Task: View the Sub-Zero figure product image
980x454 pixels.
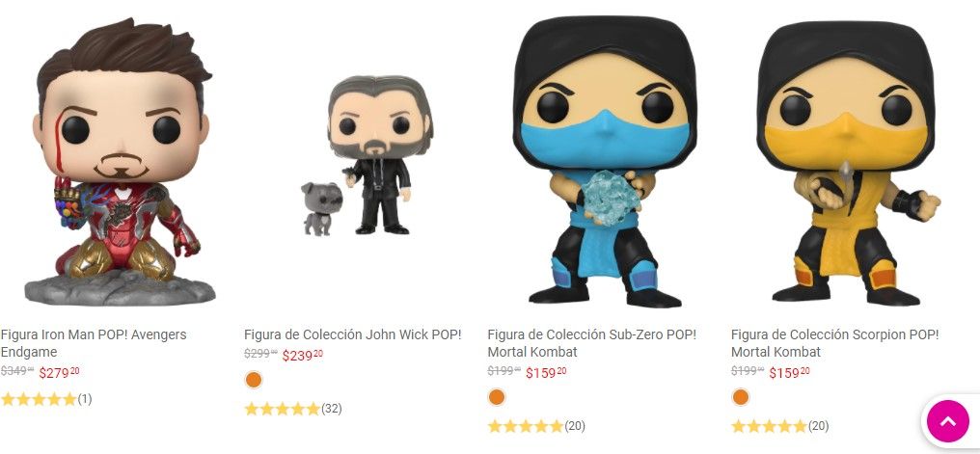Action: [605, 162]
